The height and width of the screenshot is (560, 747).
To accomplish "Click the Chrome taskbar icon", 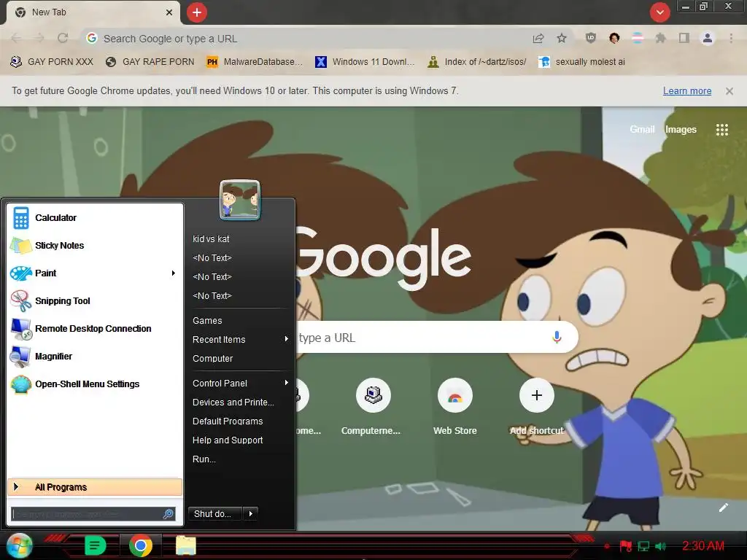I will pos(141,545).
